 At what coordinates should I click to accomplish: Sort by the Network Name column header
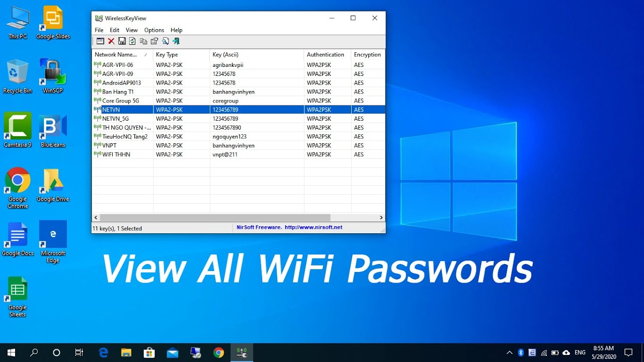[123, 55]
